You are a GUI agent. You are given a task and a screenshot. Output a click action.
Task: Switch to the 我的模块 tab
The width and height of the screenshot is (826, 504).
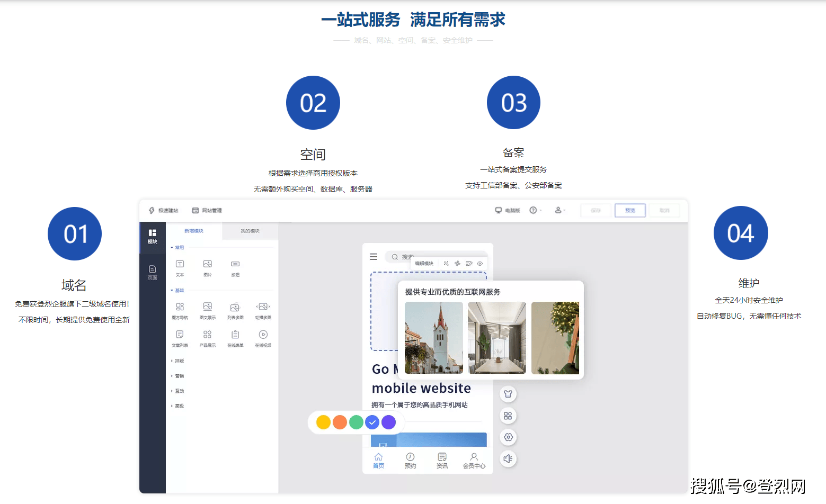[251, 231]
